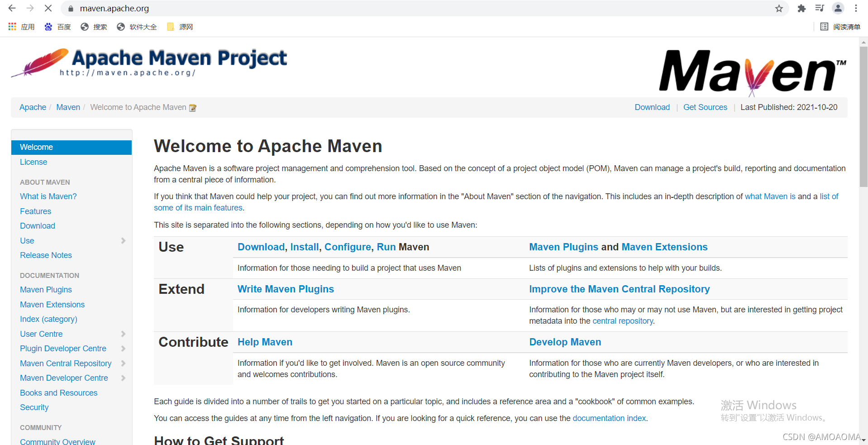Expand Maven Central Repository sidebar arrow
This screenshot has height=445, width=868.
[123, 364]
